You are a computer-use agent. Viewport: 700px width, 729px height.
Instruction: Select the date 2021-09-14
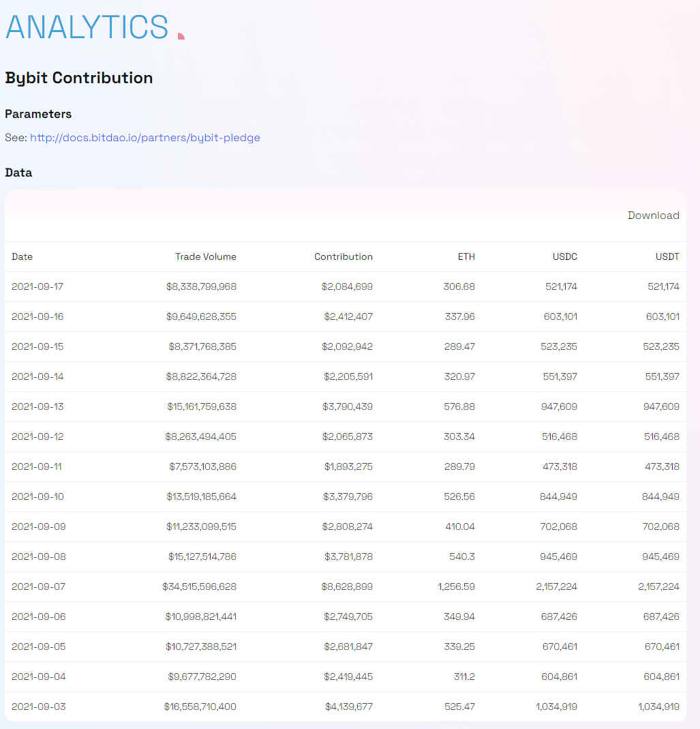pos(37,376)
